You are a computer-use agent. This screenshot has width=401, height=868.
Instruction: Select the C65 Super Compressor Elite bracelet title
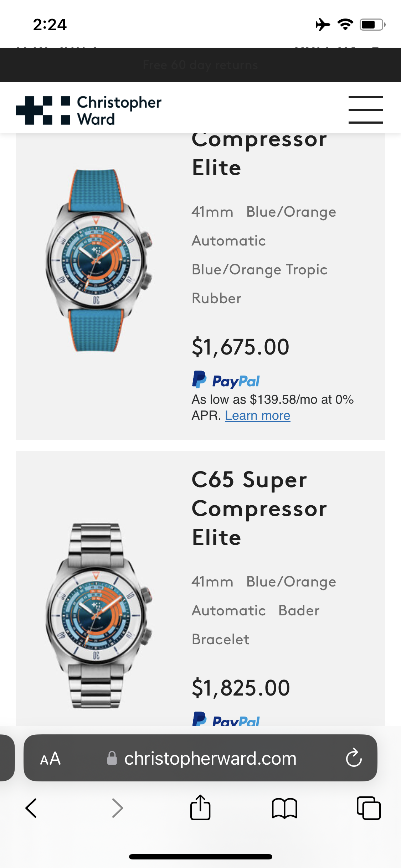pos(259,508)
